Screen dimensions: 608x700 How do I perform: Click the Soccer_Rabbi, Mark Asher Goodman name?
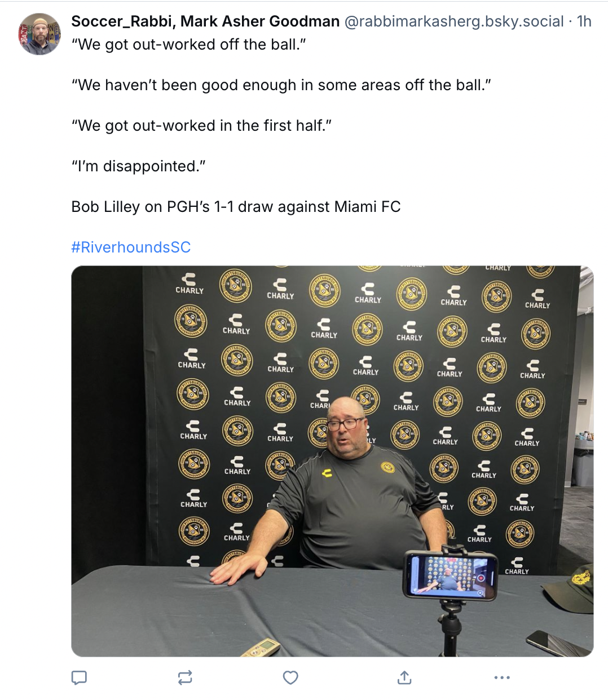pos(205,21)
